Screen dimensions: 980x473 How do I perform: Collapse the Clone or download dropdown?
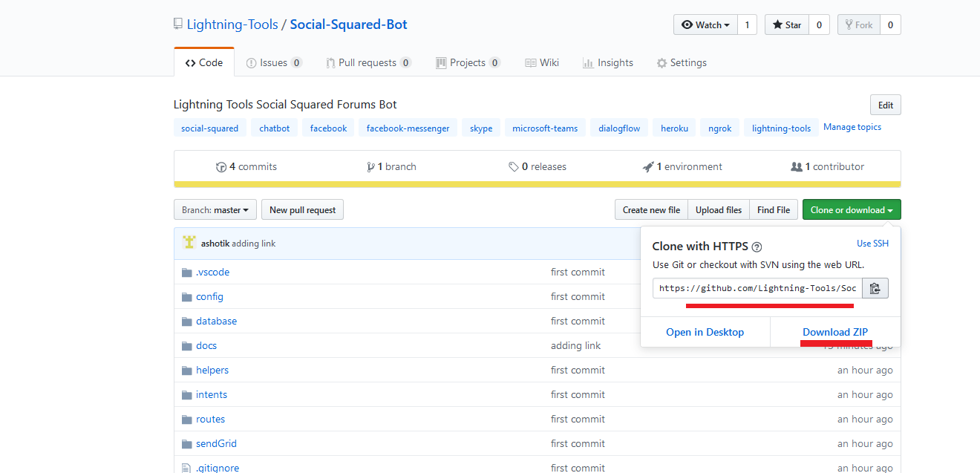pos(852,210)
